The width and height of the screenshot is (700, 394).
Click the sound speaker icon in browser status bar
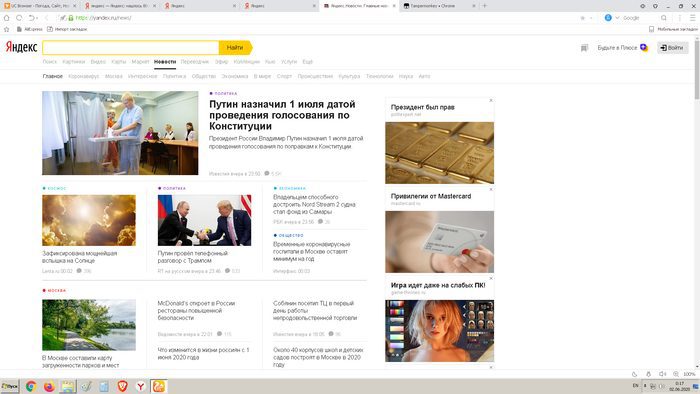[x=662, y=374]
